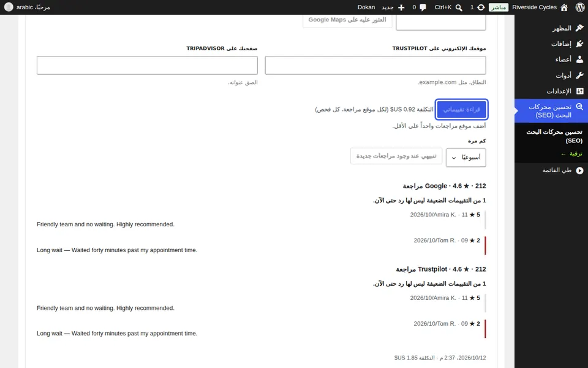Click the Tools wrench icon
The width and height of the screenshot is (588, 368).
coord(579,75)
